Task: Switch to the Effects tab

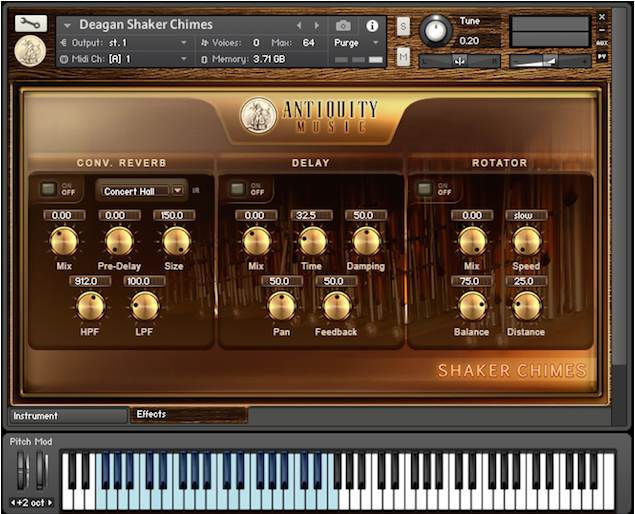Action: pyautogui.click(x=189, y=414)
